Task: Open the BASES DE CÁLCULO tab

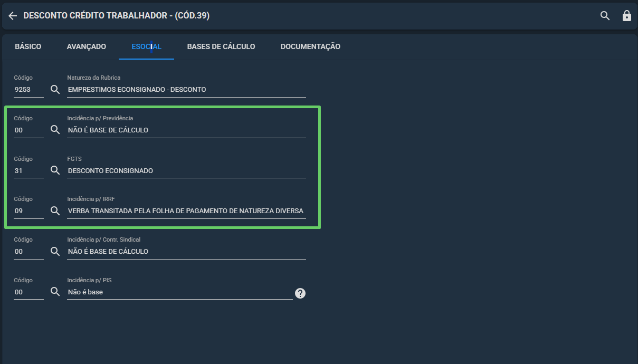Action: (x=221, y=46)
